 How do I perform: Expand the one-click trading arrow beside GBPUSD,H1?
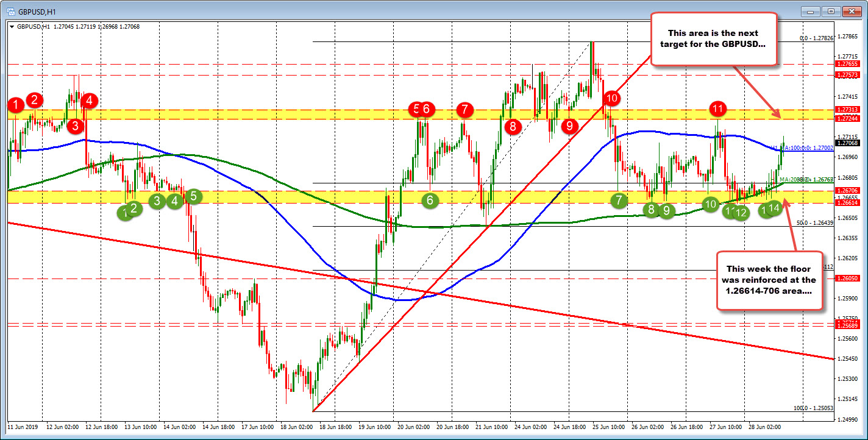coord(12,27)
